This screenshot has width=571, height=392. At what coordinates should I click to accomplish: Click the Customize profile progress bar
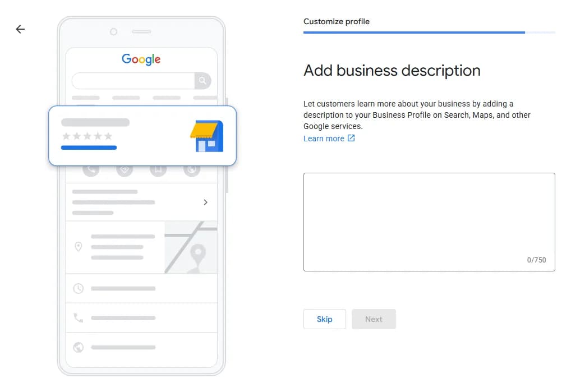point(429,33)
